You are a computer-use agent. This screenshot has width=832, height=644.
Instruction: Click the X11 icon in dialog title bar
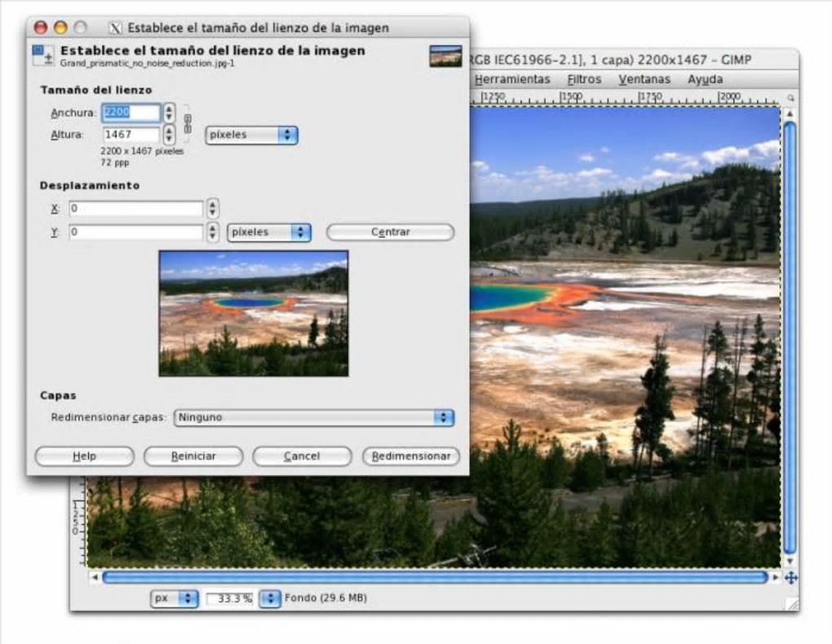point(115,28)
